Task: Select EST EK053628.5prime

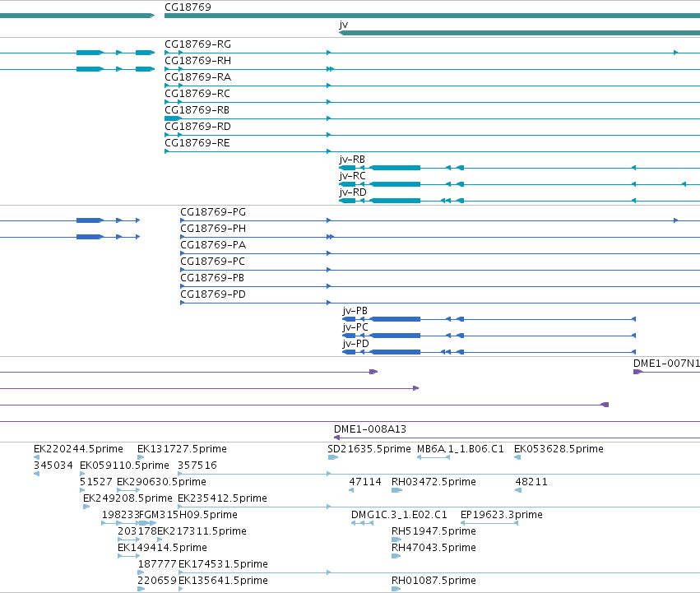Action: (559, 449)
